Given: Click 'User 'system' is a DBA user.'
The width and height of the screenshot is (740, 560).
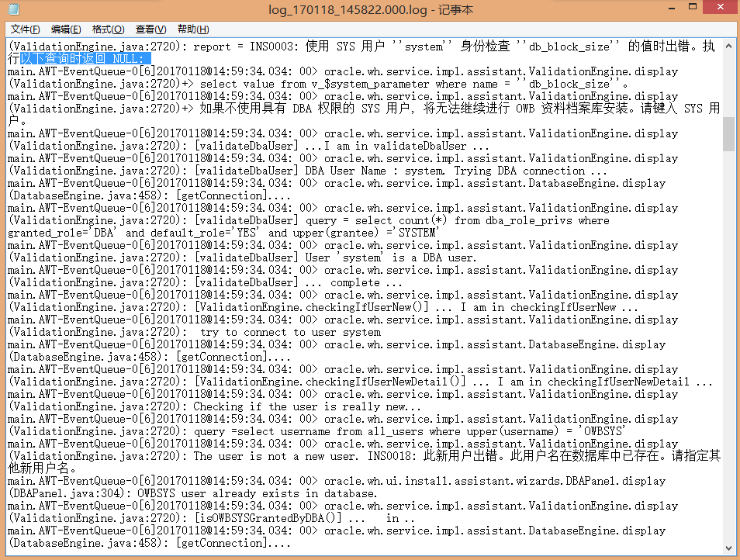Looking at the screenshot, I should (x=391, y=258).
